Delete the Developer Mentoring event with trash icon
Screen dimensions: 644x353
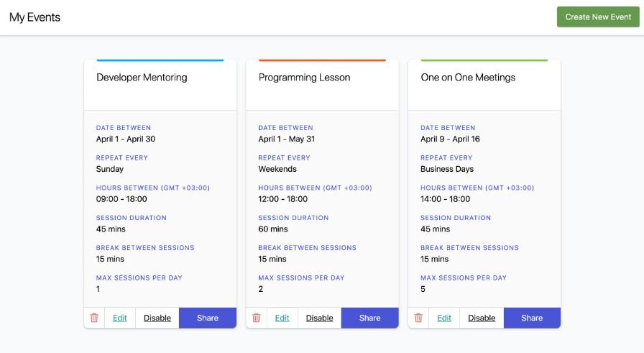(94, 318)
